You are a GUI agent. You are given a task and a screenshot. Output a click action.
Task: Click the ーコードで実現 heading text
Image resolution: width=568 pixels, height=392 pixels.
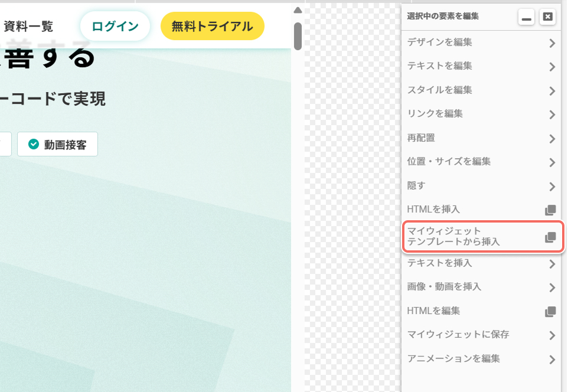tap(53, 99)
